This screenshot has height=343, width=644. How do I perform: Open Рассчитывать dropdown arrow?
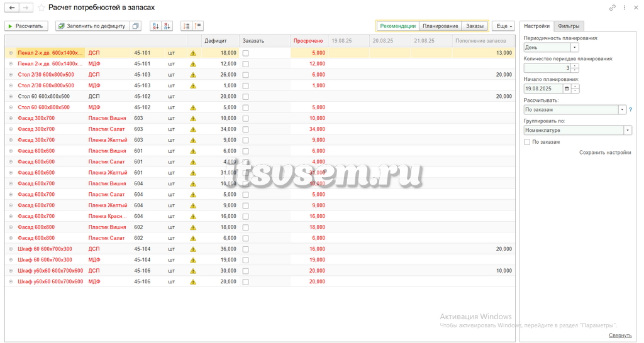(622, 109)
